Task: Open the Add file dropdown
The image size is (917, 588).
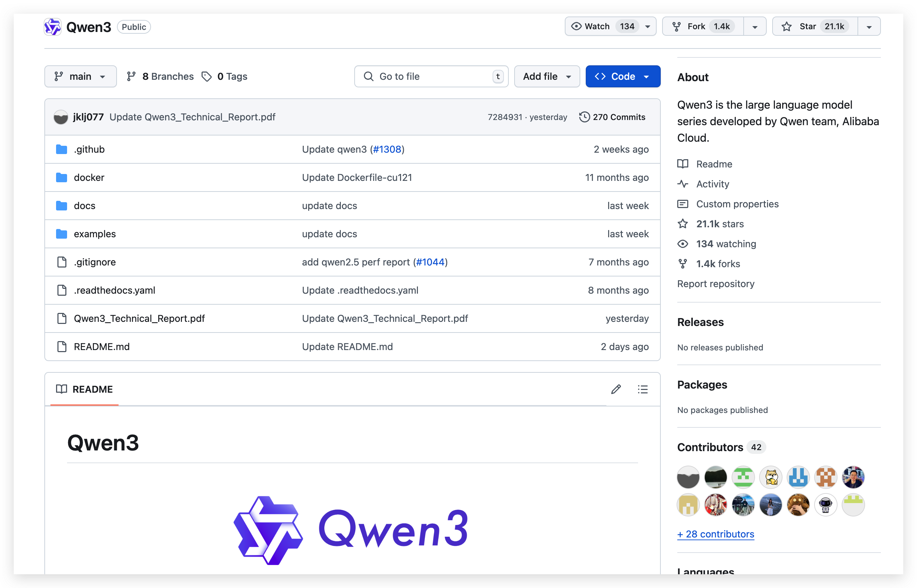Action: 547,77
